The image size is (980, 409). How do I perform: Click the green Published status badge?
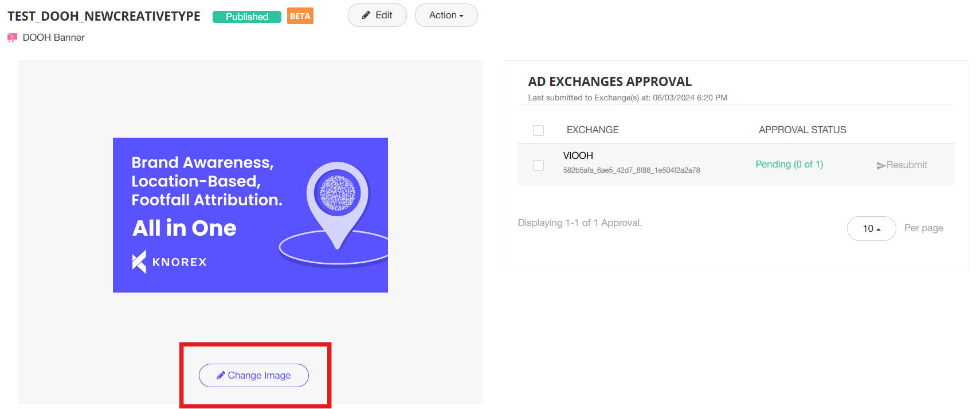[246, 17]
